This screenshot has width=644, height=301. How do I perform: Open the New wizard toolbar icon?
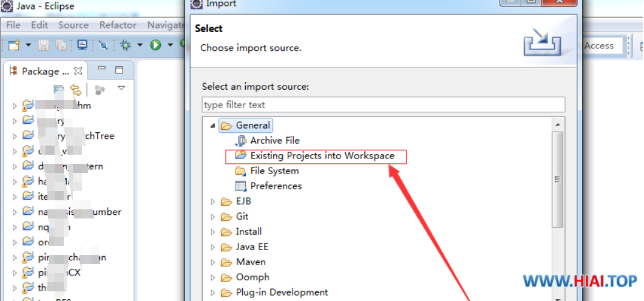click(15, 45)
